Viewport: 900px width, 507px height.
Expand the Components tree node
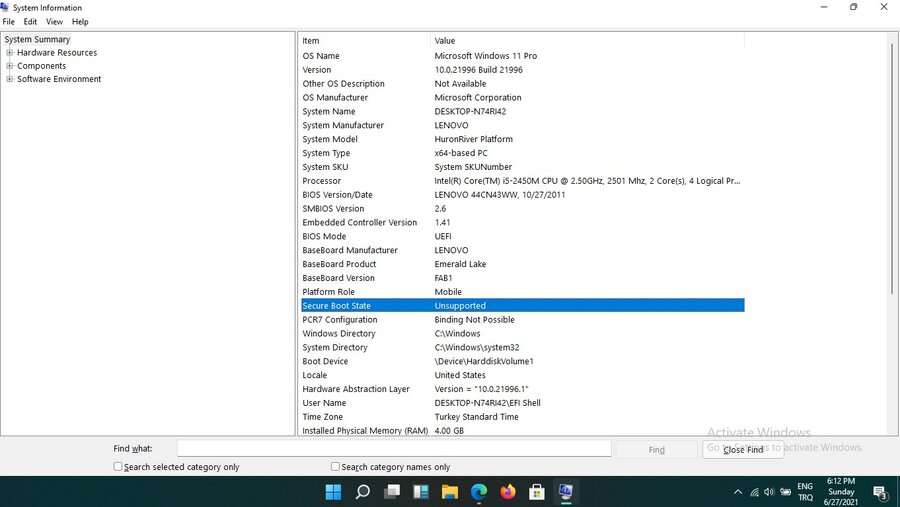coord(10,66)
